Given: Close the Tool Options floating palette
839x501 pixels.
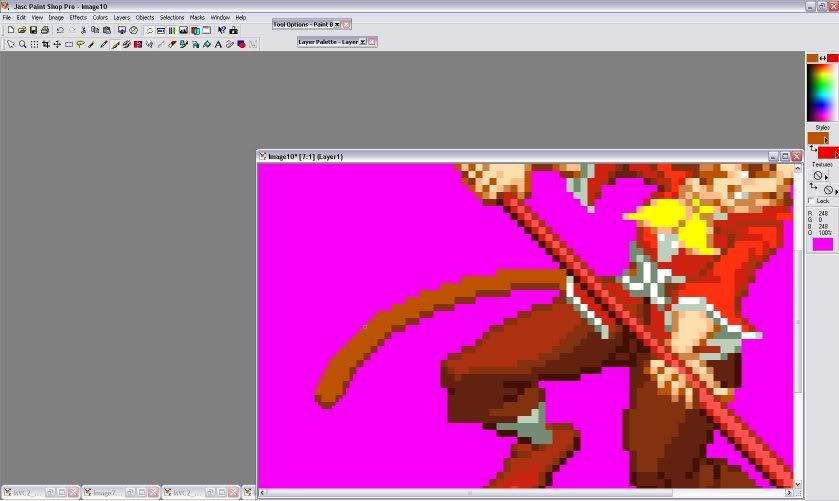Looking at the screenshot, I should 347,25.
